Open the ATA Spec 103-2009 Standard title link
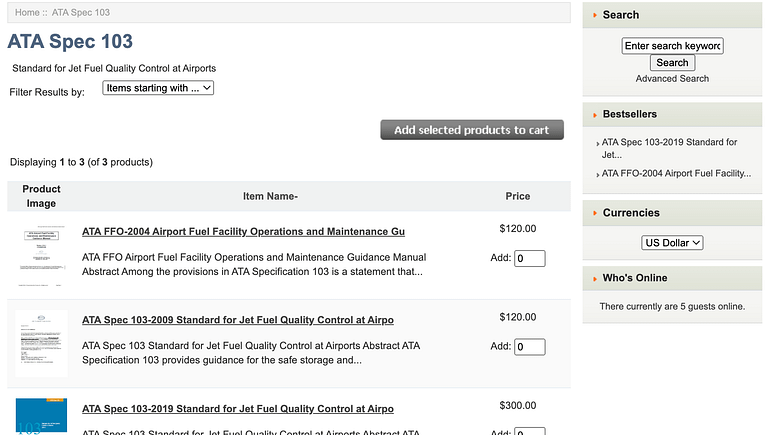Screen dimensions: 768x435 [237, 320]
